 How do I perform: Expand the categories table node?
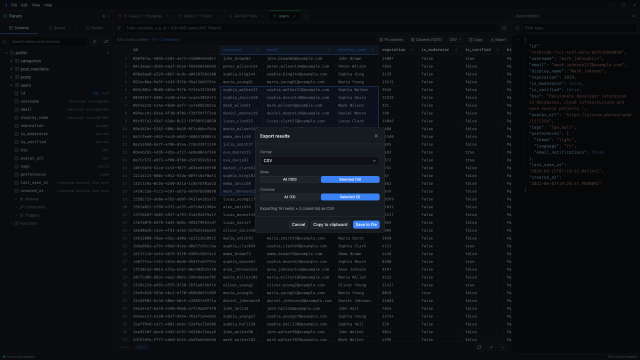pyautogui.click(x=11, y=61)
